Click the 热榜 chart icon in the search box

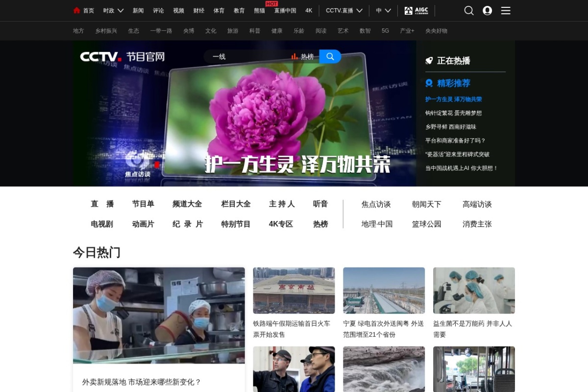point(294,56)
